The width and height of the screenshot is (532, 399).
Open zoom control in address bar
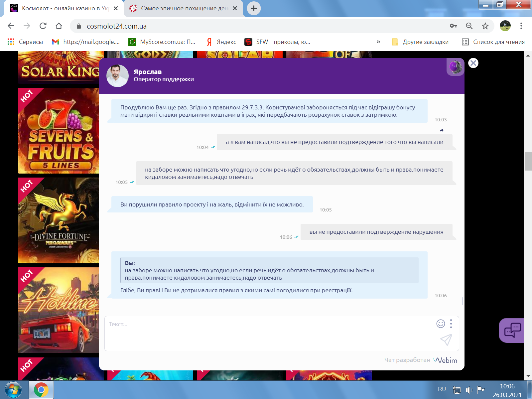(x=469, y=26)
